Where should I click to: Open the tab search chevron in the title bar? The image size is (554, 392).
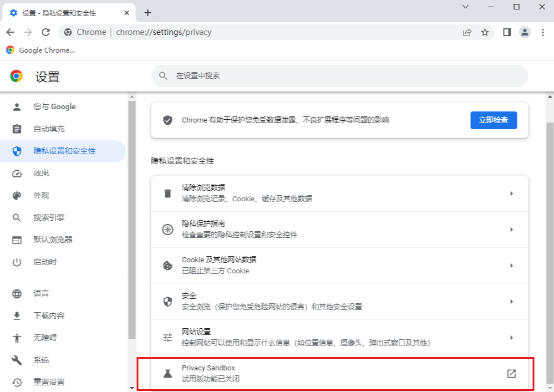click(x=466, y=7)
